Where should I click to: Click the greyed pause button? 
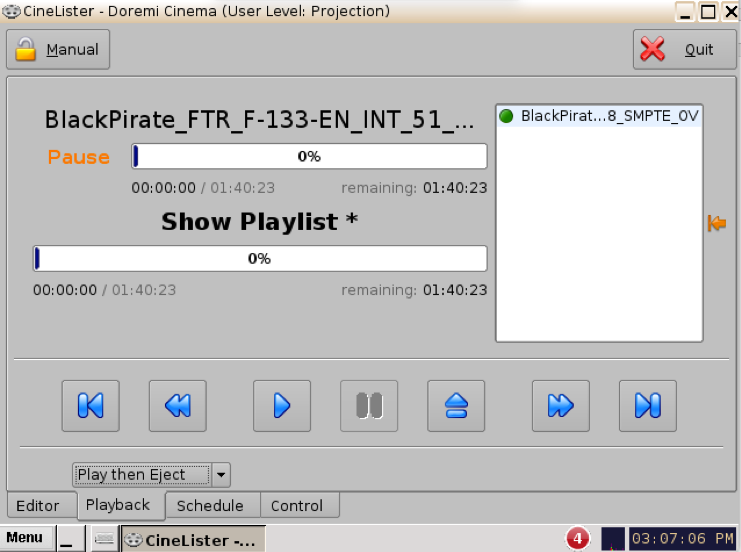click(368, 405)
